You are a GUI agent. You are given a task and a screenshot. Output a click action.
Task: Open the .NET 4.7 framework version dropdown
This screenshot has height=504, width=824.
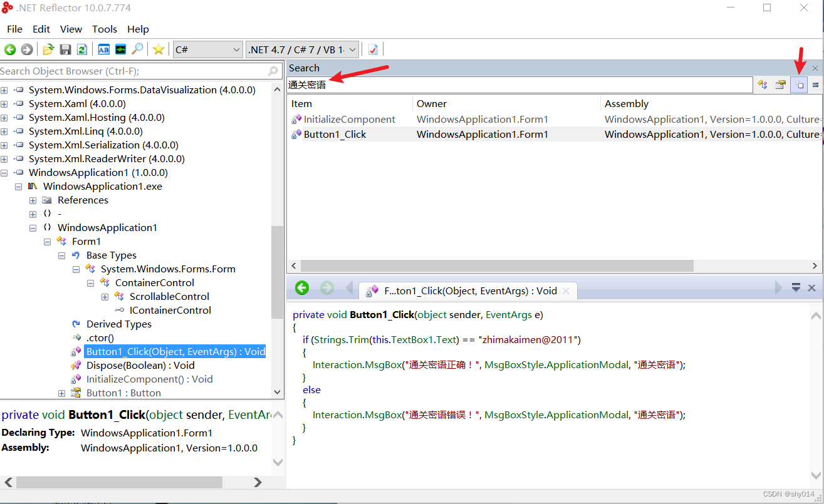click(x=303, y=49)
